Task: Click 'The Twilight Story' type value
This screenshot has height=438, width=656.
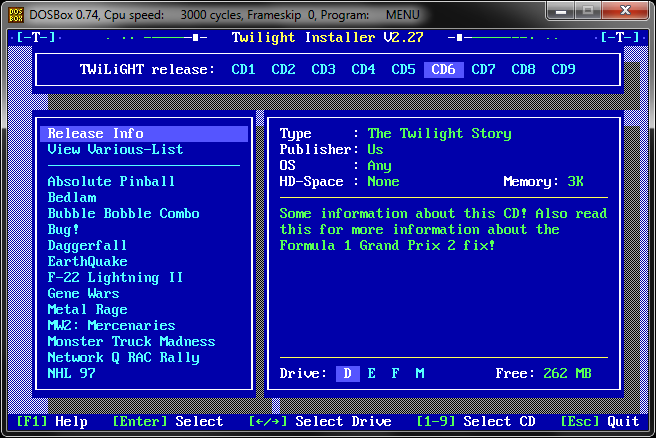Action: [439, 133]
